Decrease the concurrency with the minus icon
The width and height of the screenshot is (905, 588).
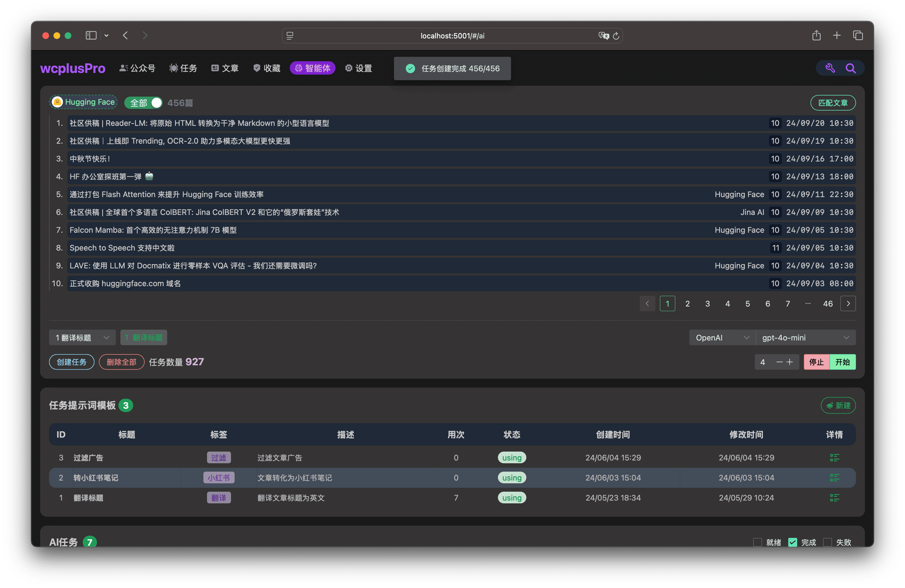click(x=779, y=362)
